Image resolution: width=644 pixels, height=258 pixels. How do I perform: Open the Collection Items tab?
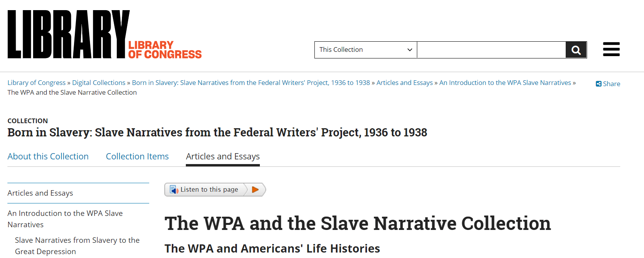pyautogui.click(x=137, y=156)
